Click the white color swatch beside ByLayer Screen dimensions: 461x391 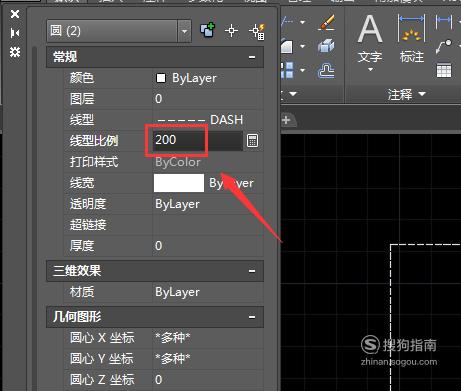click(x=161, y=78)
